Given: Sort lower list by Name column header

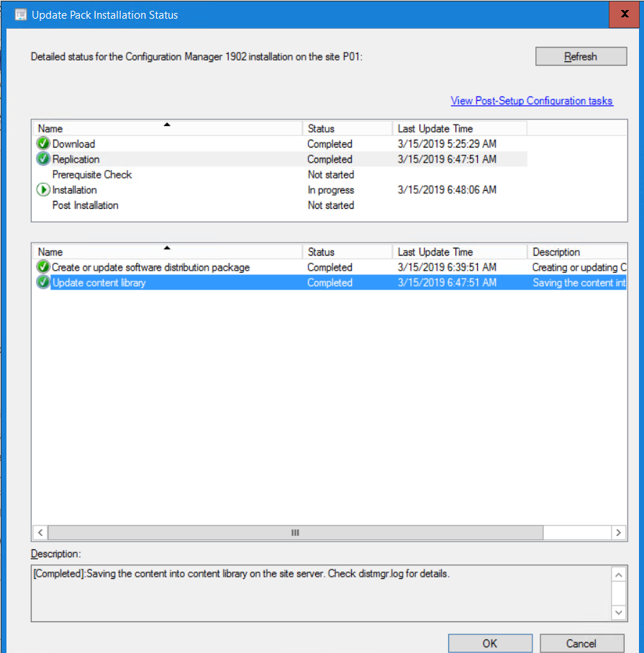Looking at the screenshot, I should click(x=168, y=251).
